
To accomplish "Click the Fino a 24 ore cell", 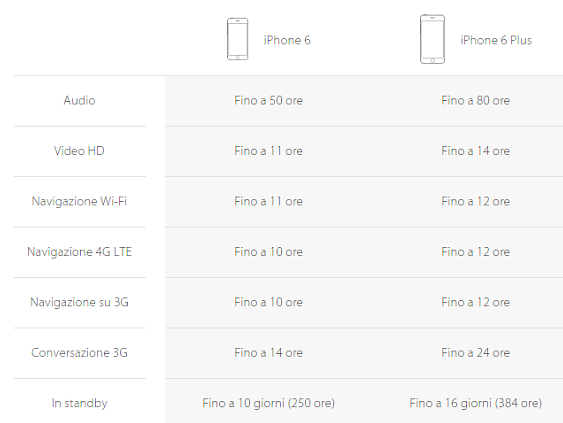I will (475, 353).
